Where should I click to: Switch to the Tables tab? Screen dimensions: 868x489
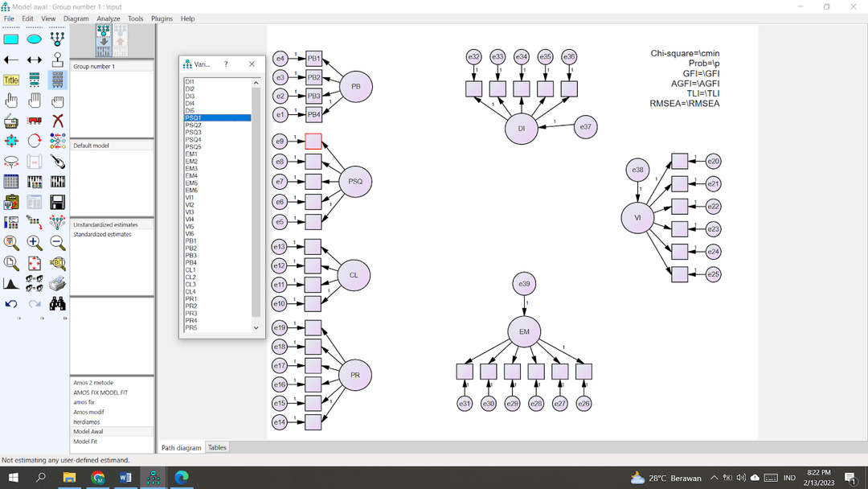217,447
